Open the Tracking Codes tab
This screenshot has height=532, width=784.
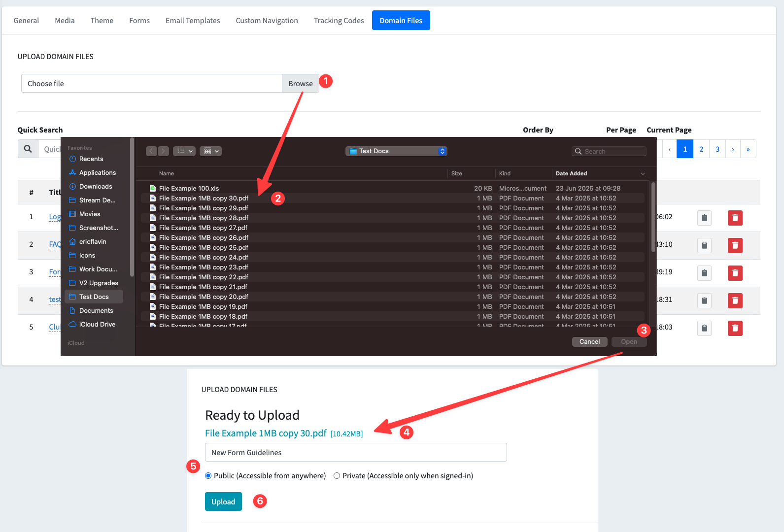pos(339,21)
